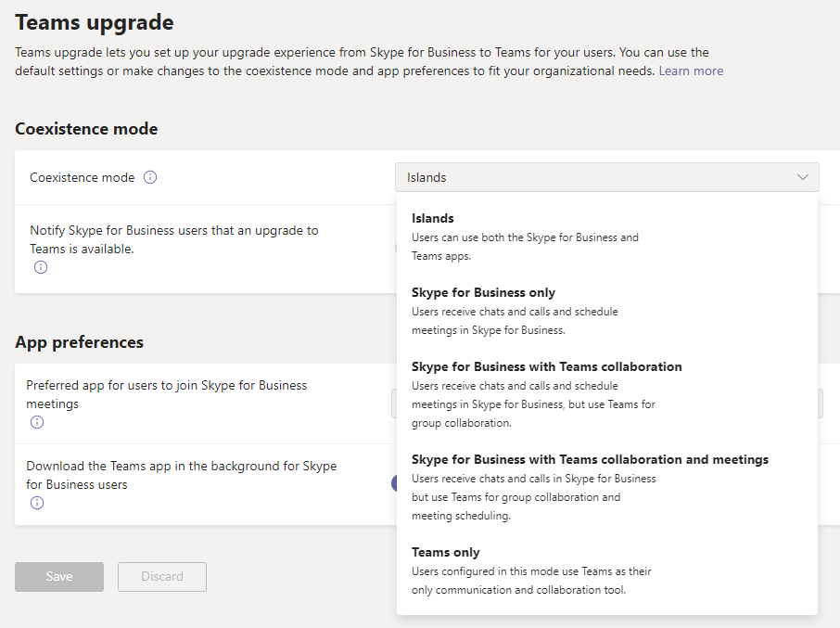Select Skype for Business with Teams collaboration and meetings

607,487
